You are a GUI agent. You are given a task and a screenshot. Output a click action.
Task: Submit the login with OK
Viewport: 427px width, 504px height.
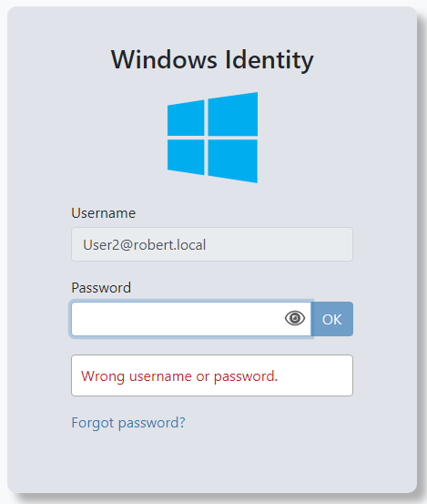tap(332, 319)
